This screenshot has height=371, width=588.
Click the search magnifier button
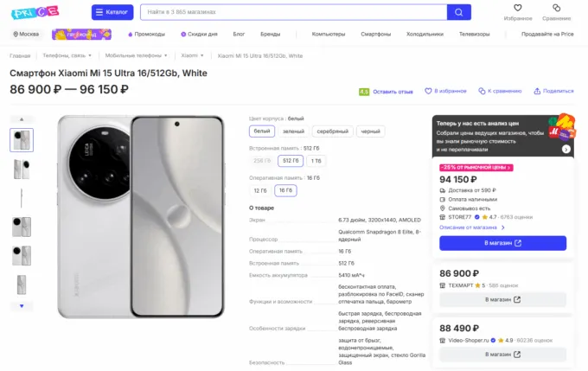click(x=459, y=12)
